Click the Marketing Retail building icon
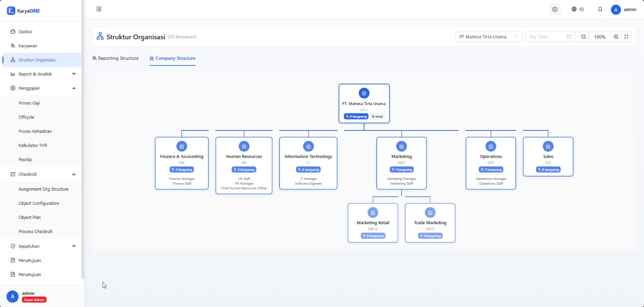This screenshot has height=307, width=644. (373, 212)
